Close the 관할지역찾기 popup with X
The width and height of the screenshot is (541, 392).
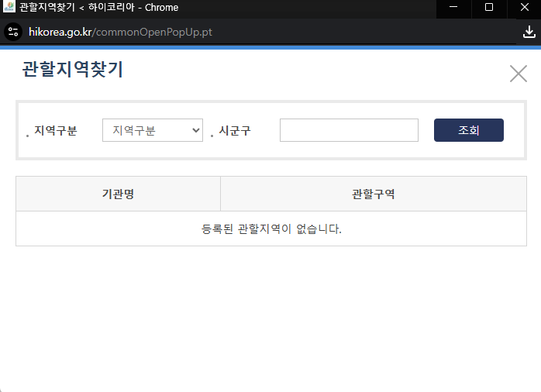click(x=519, y=74)
